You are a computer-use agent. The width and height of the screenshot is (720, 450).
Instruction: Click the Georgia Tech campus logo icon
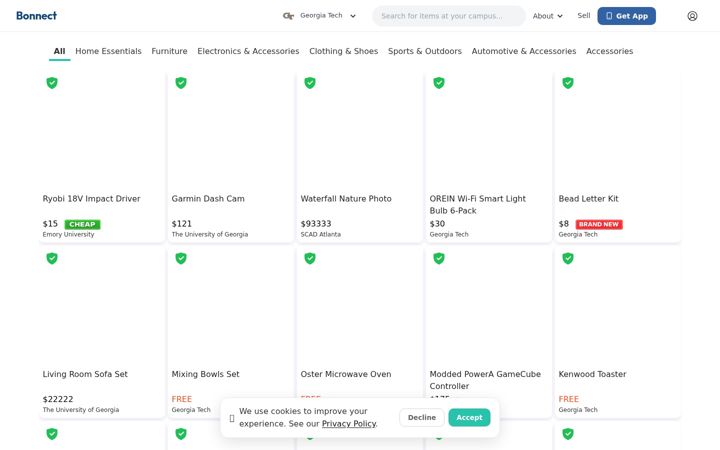click(x=288, y=16)
